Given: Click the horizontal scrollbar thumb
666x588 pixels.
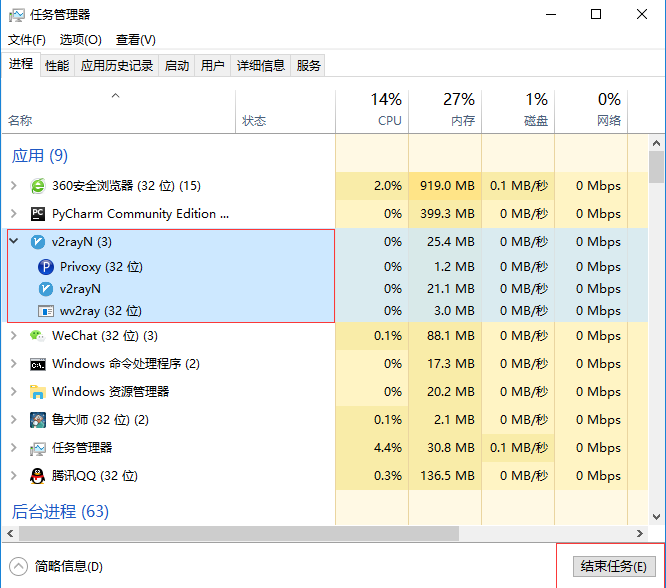Looking at the screenshot, I should click(239, 534).
